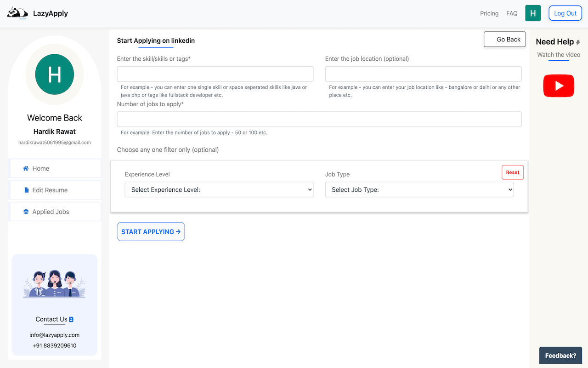
Task: Click the pin icon next to Need Help
Action: pyautogui.click(x=578, y=42)
